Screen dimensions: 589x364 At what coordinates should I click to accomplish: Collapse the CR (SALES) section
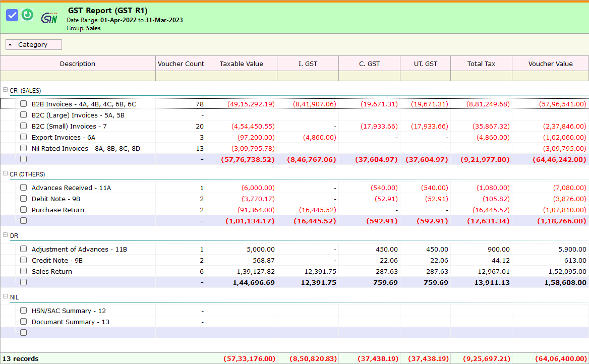(x=5, y=91)
